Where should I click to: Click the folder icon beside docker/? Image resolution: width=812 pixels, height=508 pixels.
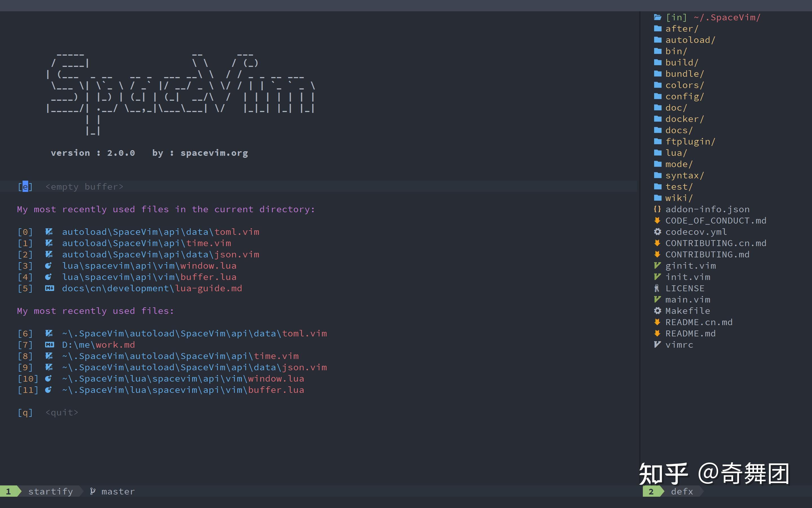658,119
